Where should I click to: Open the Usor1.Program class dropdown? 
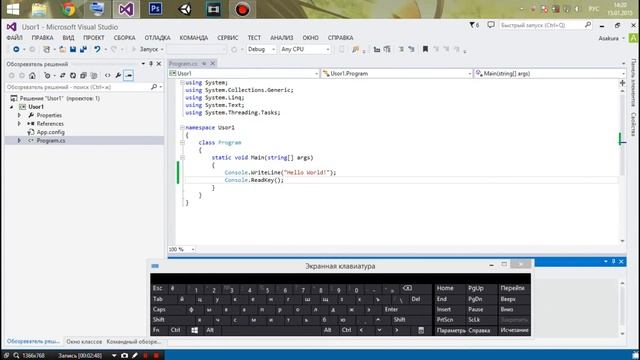click(x=397, y=73)
